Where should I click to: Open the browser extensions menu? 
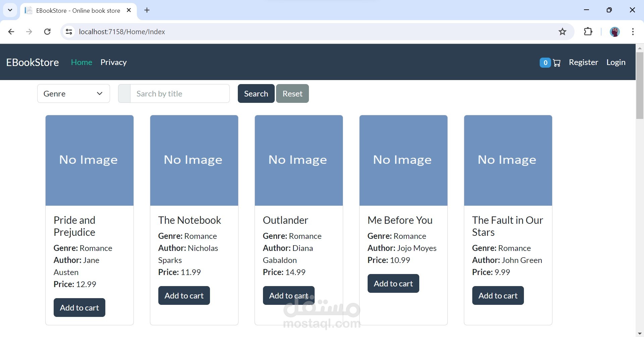pos(588,31)
